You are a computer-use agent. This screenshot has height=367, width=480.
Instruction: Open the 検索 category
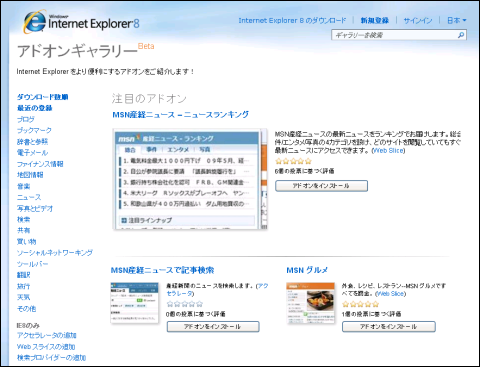pos(24,219)
